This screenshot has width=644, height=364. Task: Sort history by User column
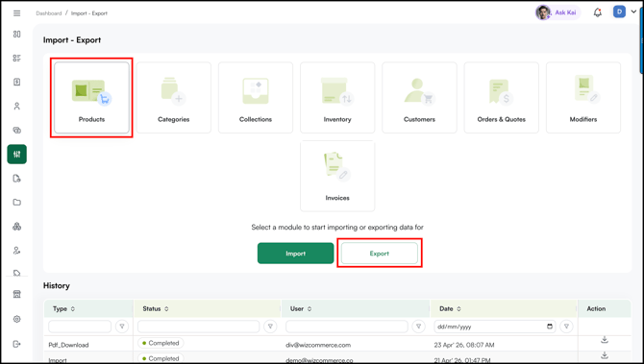tap(310, 309)
